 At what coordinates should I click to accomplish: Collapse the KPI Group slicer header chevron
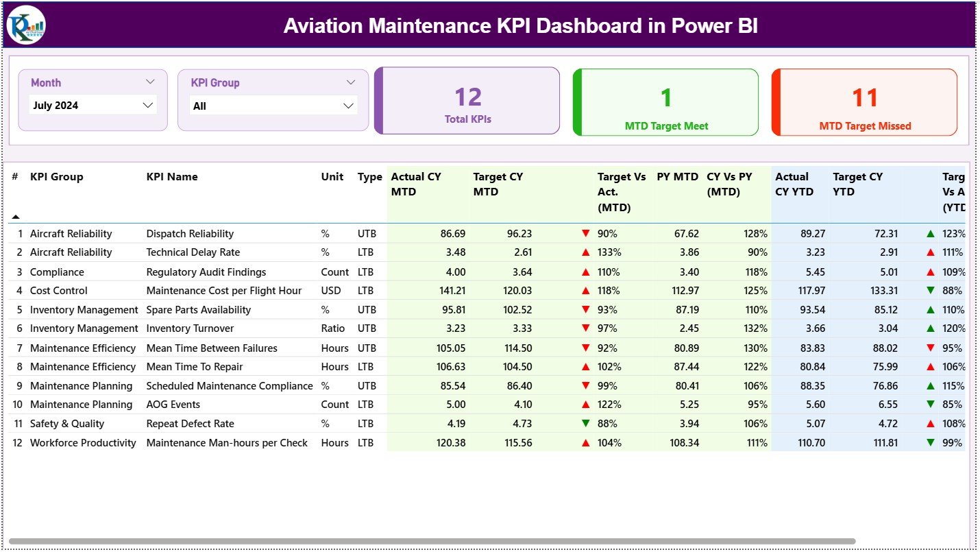coord(352,82)
